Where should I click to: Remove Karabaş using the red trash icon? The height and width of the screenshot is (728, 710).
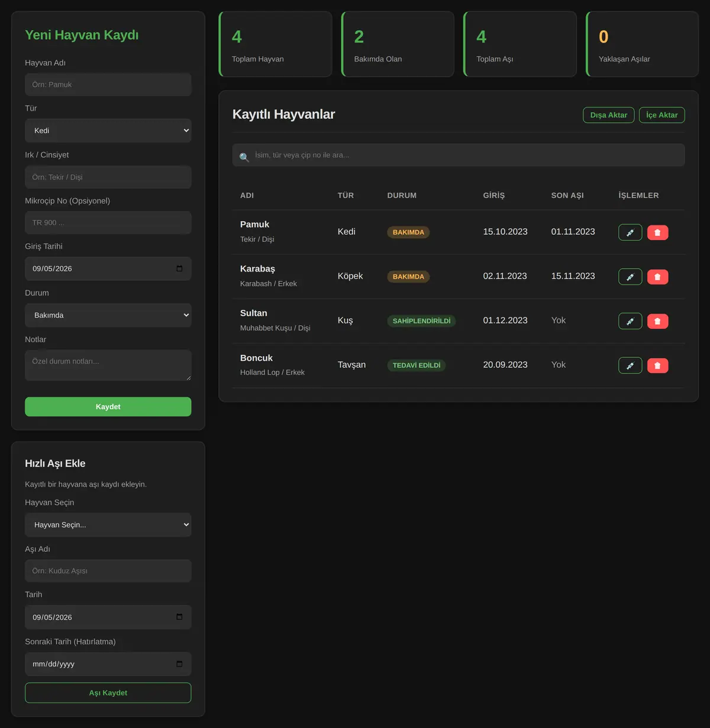pos(657,277)
